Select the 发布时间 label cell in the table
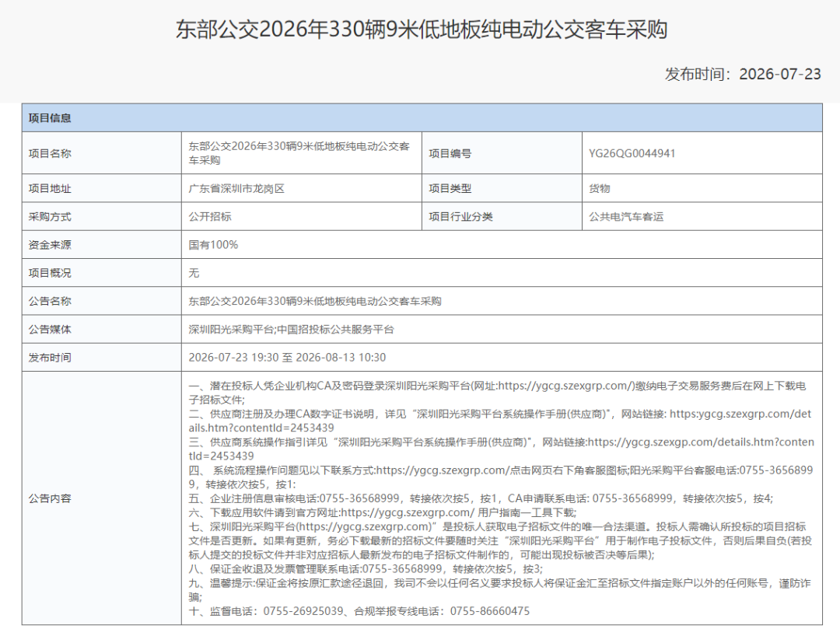Viewport: 840px width, 629px height. point(102,357)
